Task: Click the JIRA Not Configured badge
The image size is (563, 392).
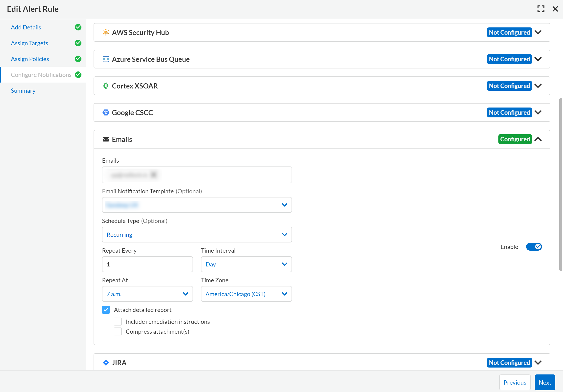Action: coord(509,363)
